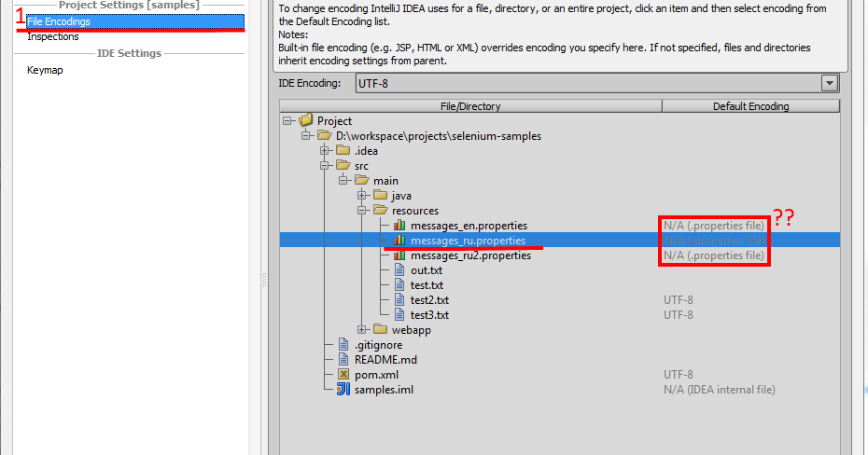Screen dimensions: 868x455
Task: Open the IDE Encoding dropdown arrow
Action: 829,84
